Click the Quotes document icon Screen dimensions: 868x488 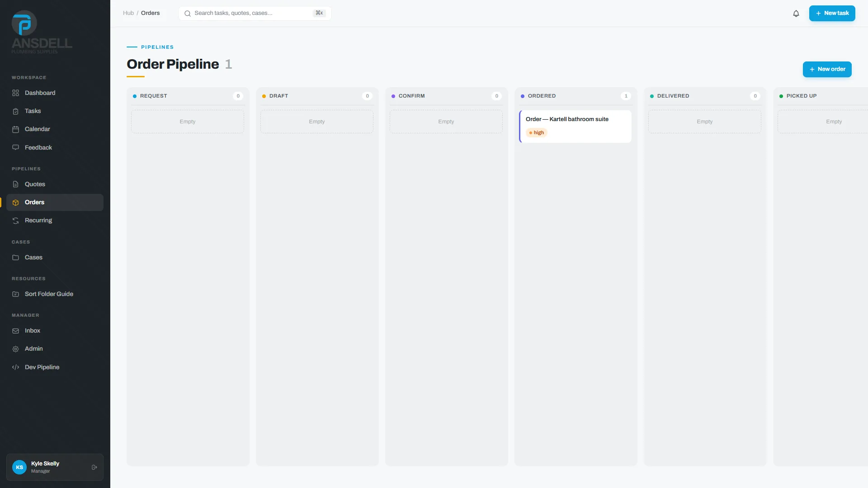(x=15, y=184)
